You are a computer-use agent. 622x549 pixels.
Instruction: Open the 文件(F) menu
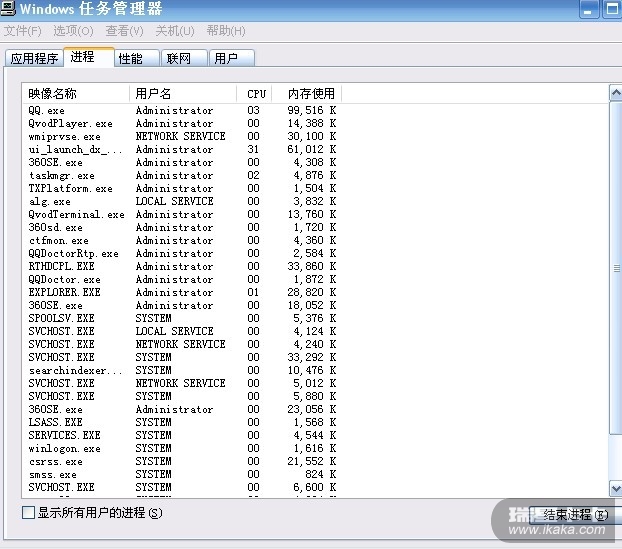pyautogui.click(x=23, y=31)
